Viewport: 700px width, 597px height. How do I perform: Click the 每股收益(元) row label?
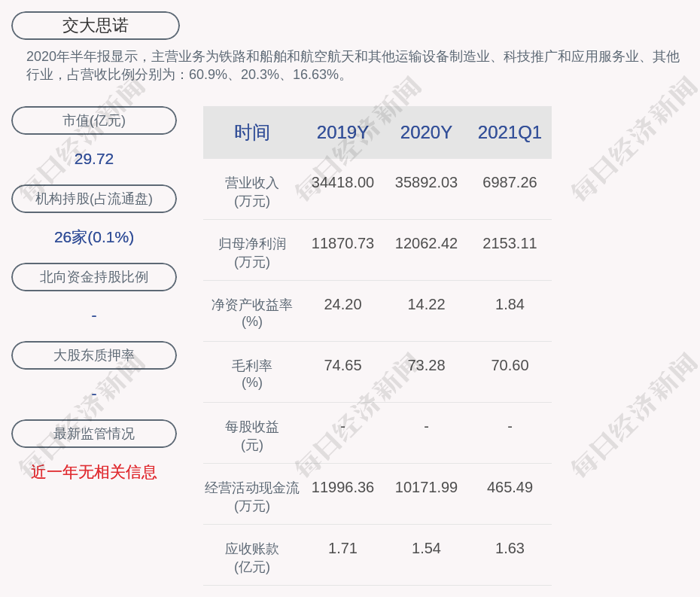[252, 436]
